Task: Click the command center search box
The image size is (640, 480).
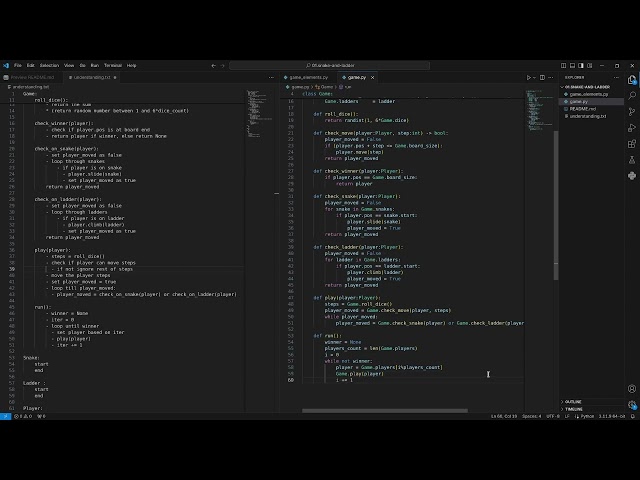Action: click(x=329, y=65)
